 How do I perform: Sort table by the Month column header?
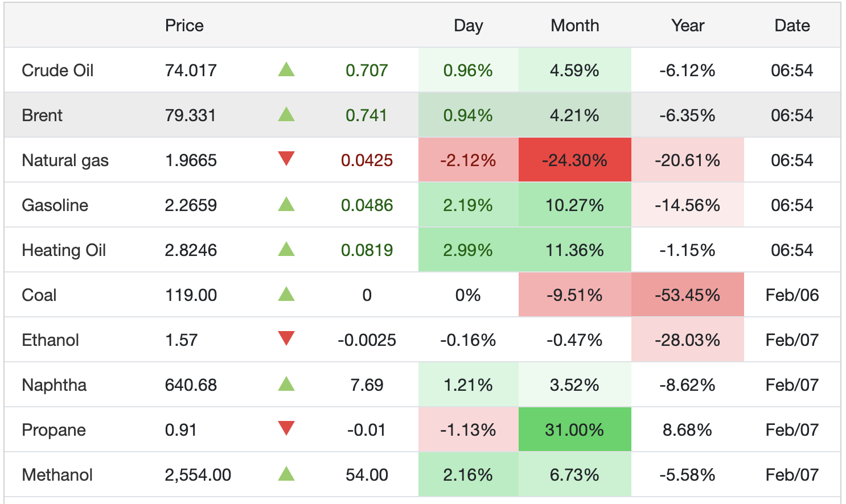click(x=575, y=26)
